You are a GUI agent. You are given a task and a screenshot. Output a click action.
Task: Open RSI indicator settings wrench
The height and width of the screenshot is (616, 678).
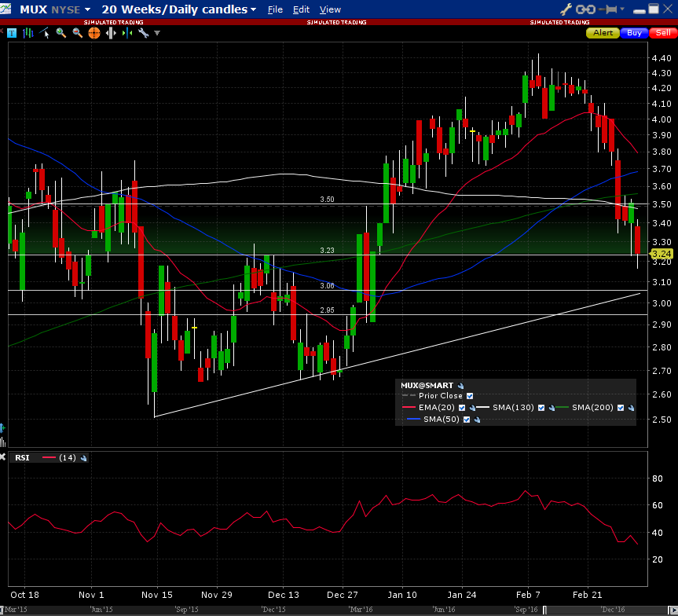coord(83,457)
